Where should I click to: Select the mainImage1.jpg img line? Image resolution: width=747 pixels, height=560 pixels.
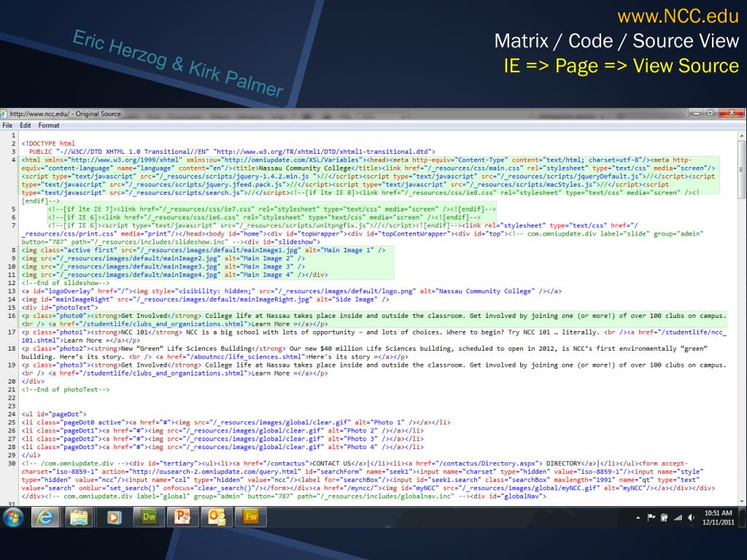point(204,250)
